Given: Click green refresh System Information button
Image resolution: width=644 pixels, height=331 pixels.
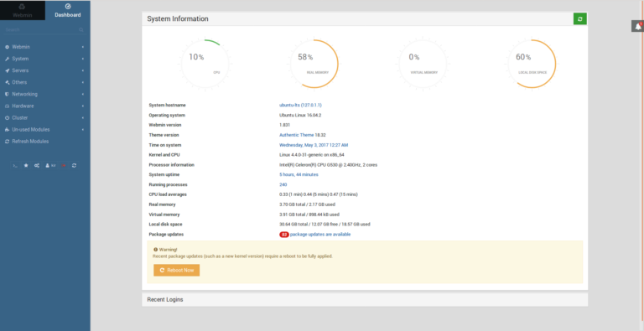Looking at the screenshot, I should pyautogui.click(x=580, y=19).
